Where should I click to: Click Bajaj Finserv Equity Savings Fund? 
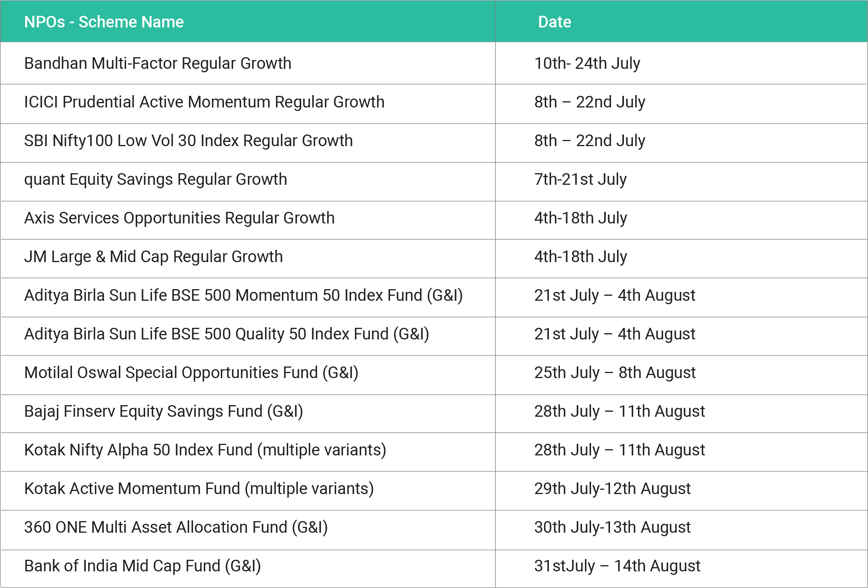(x=164, y=411)
